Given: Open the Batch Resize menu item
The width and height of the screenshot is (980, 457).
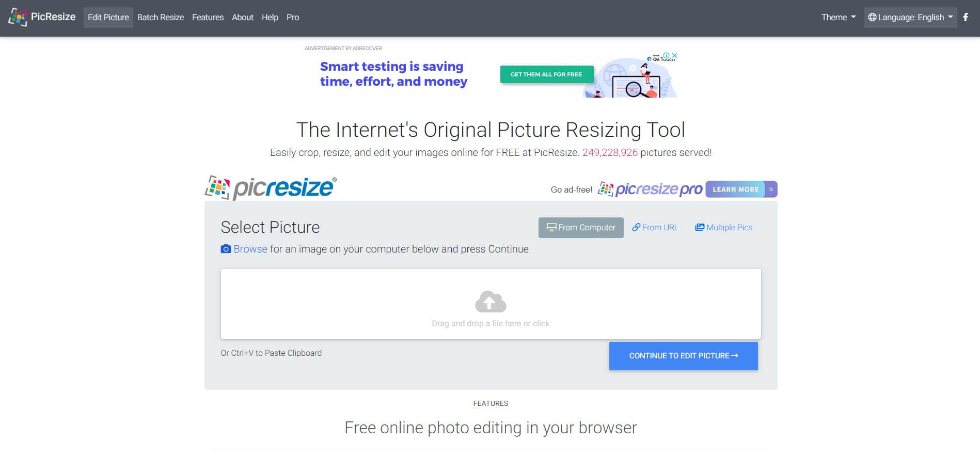Looking at the screenshot, I should 160,17.
